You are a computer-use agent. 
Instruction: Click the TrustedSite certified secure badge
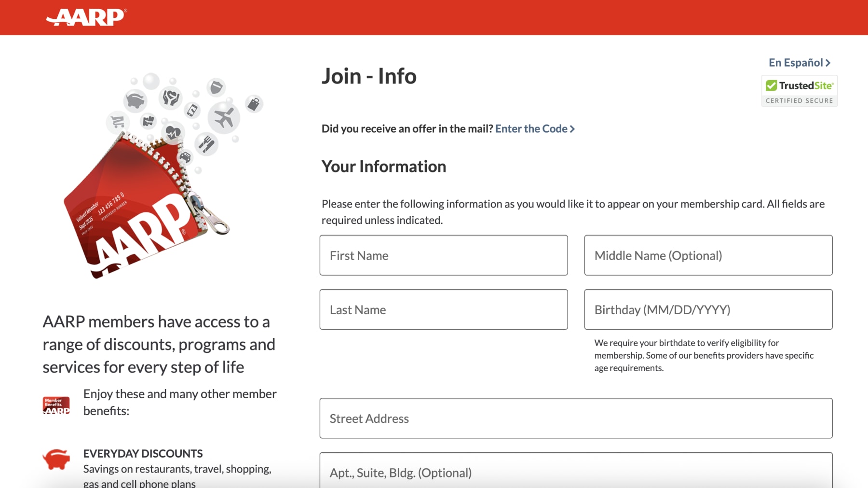(x=799, y=91)
